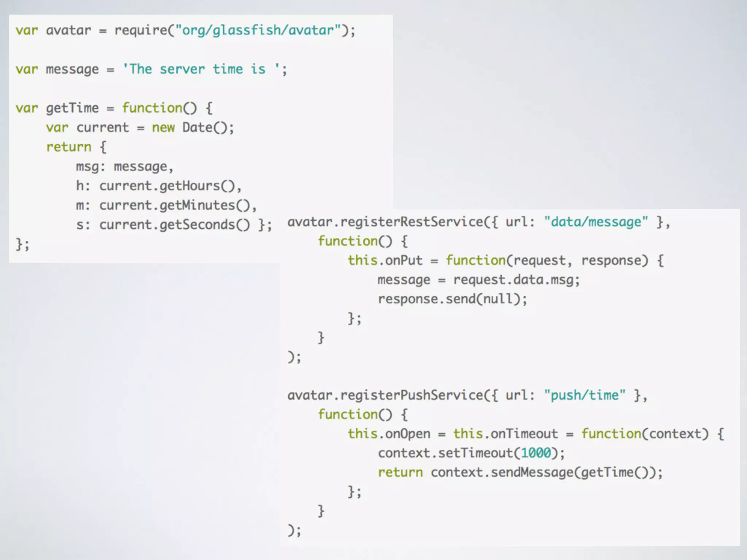Image resolution: width=747 pixels, height=560 pixels.
Task: Click the line "var message = 'The server time is ';"
Action: tap(151, 69)
